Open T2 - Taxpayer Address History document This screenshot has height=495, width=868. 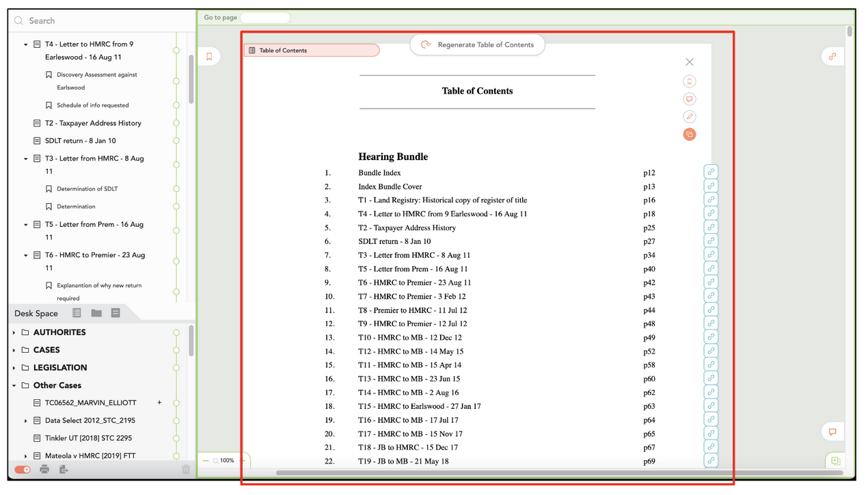pos(93,123)
